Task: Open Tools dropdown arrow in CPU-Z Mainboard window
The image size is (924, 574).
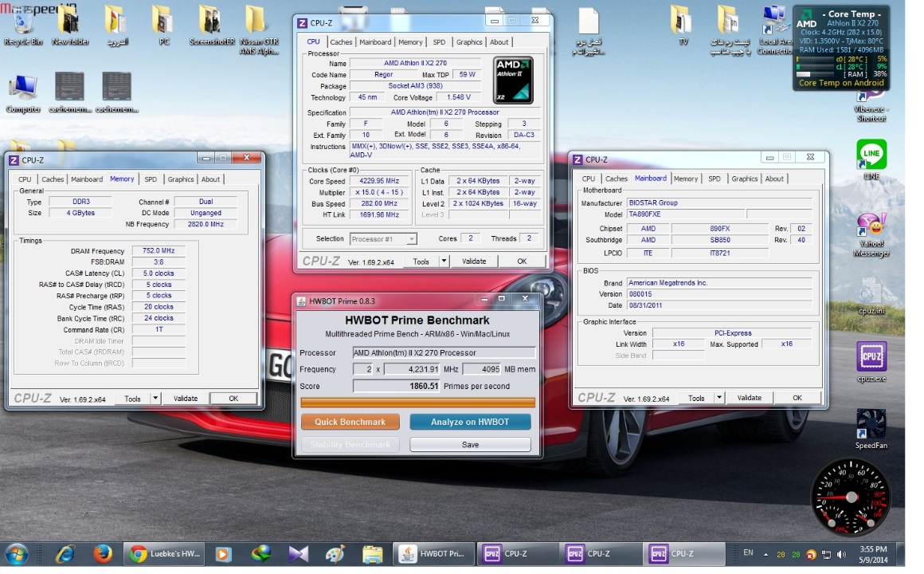Action: coord(719,398)
